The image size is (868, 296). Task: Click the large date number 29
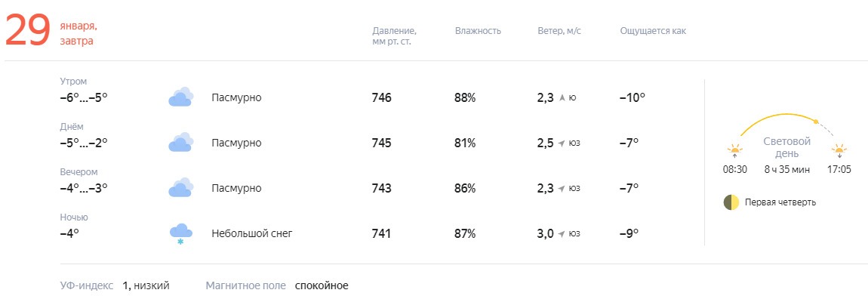point(28,31)
